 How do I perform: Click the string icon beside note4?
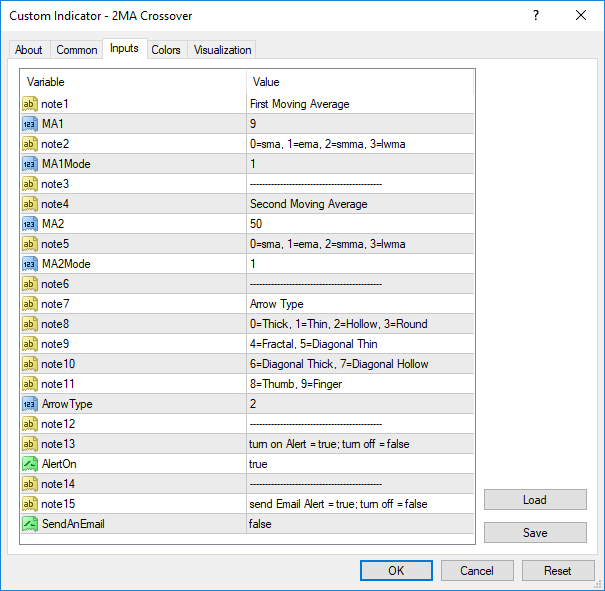click(x=30, y=204)
